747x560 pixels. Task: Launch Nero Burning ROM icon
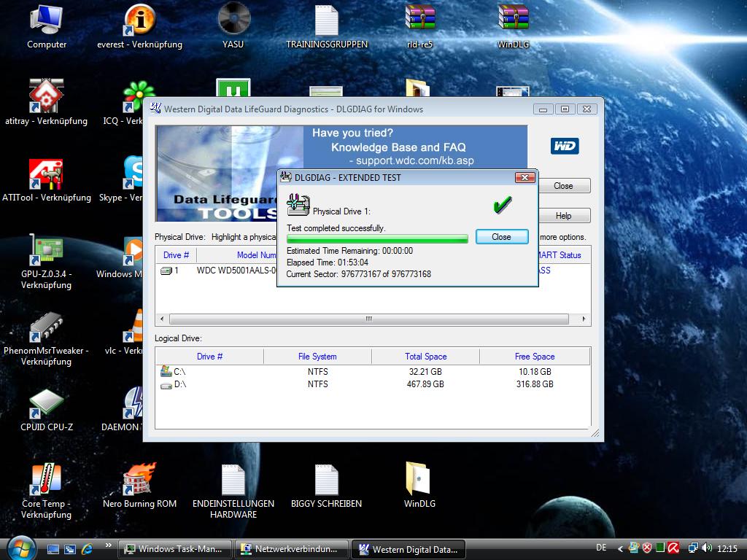click(139, 479)
